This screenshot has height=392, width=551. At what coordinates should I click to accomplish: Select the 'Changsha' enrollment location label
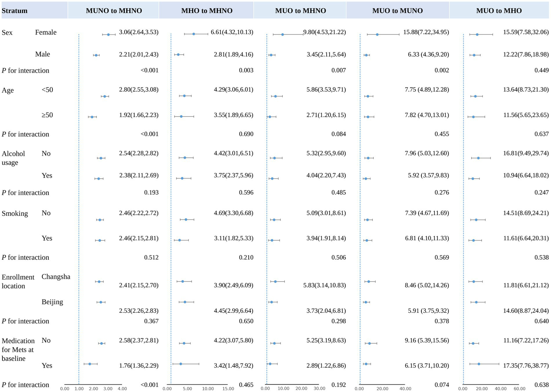coord(56,277)
